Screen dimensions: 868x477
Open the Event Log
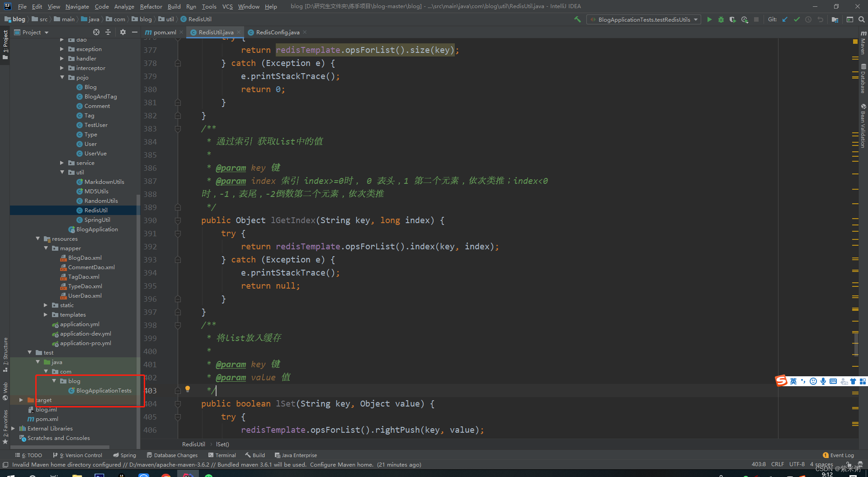tap(838, 455)
